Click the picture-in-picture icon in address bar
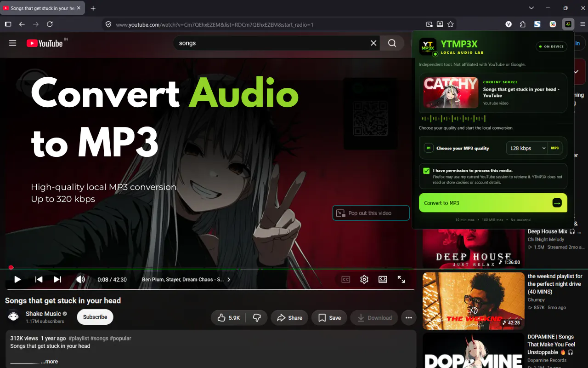The height and width of the screenshot is (368, 588). point(429,24)
